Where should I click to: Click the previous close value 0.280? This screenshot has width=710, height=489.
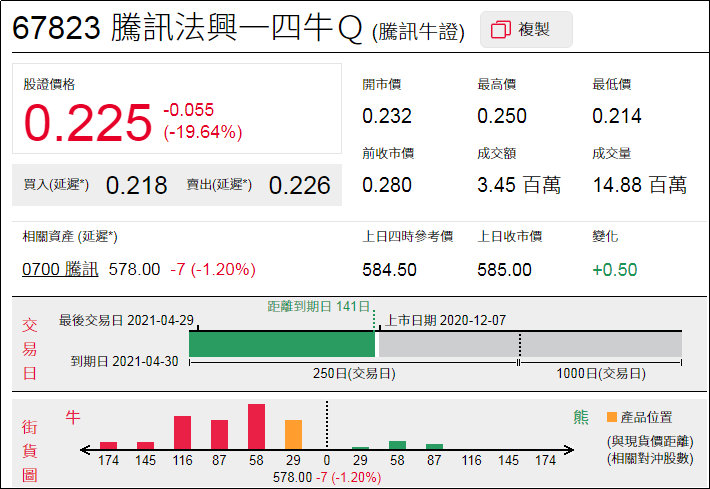pyautogui.click(x=387, y=185)
